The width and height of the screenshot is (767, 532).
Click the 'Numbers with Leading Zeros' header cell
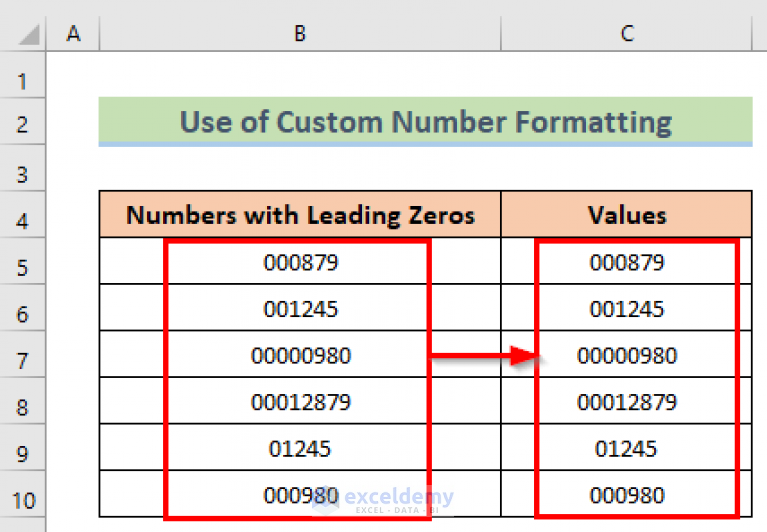pos(300,215)
